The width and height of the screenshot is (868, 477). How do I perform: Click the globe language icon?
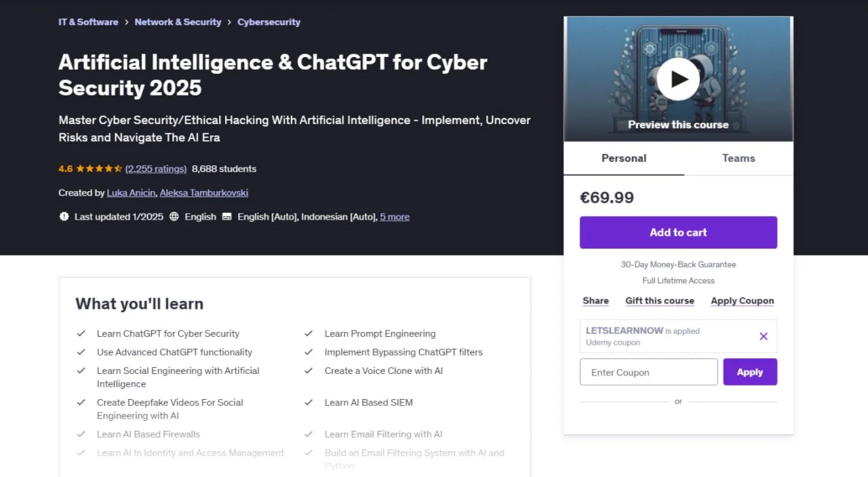pyautogui.click(x=174, y=217)
